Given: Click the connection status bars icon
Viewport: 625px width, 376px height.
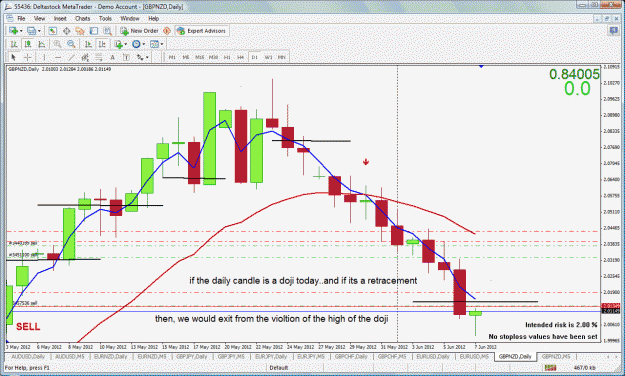Looking at the screenshot, I should click(x=550, y=368).
